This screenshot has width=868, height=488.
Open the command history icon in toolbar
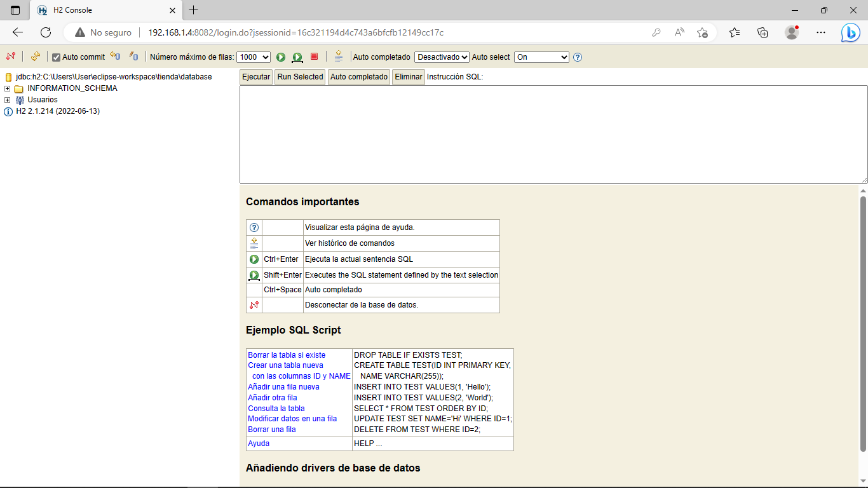(339, 56)
